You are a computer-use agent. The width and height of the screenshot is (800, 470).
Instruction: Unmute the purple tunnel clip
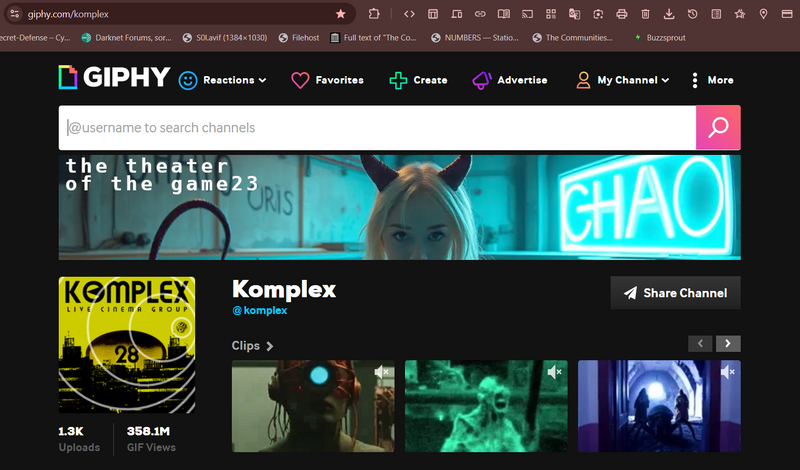pyautogui.click(x=728, y=372)
